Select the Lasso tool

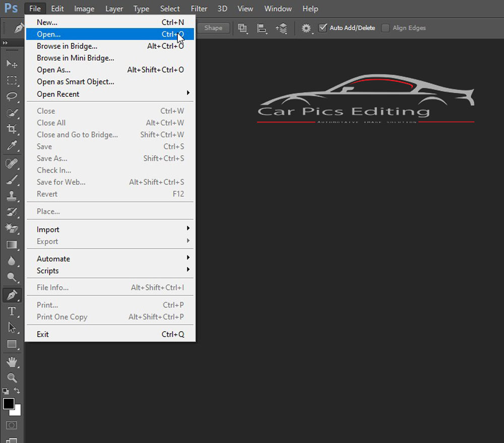[12, 96]
